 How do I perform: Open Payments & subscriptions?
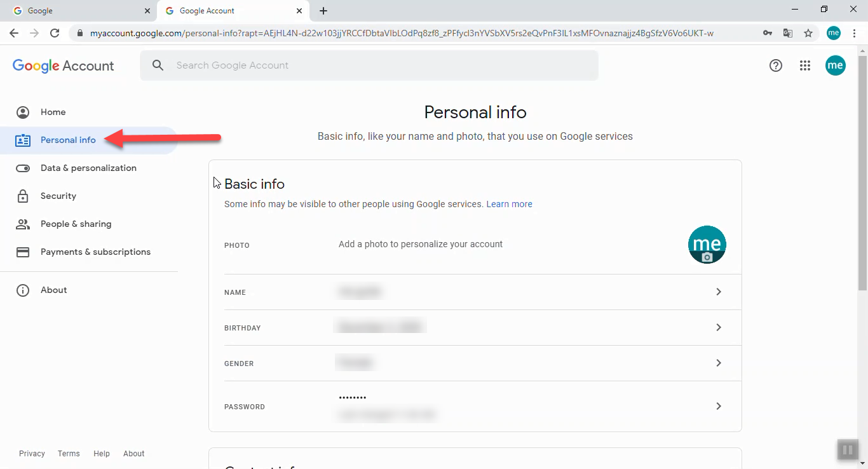(95, 252)
